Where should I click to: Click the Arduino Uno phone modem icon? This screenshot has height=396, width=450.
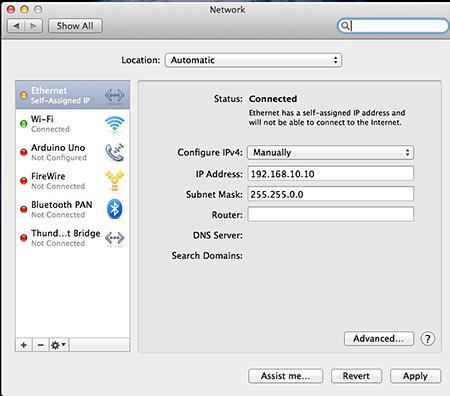pos(114,152)
